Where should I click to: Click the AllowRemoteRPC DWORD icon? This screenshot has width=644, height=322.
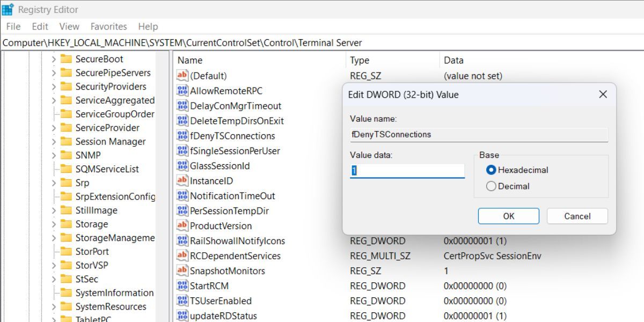[182, 91]
